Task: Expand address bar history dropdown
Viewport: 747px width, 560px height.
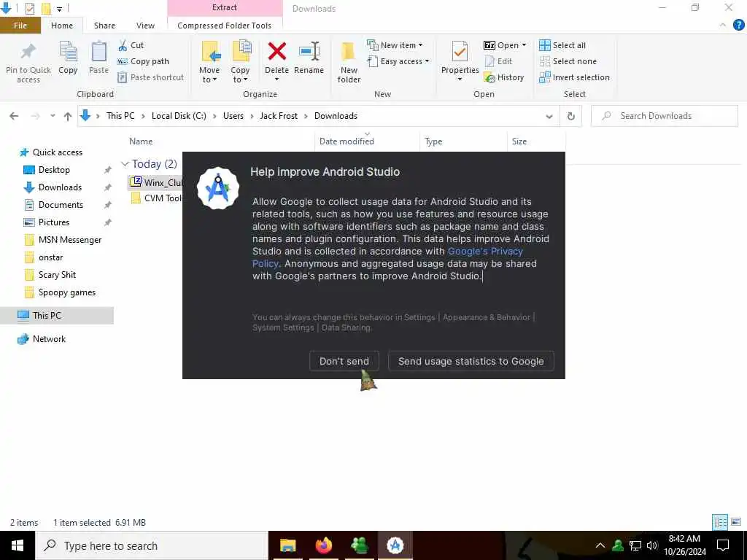Action: 549,116
